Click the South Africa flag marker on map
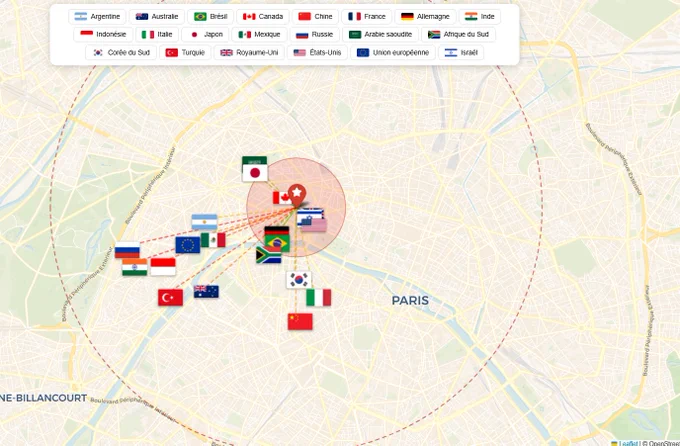The image size is (680, 446). pyautogui.click(x=268, y=255)
